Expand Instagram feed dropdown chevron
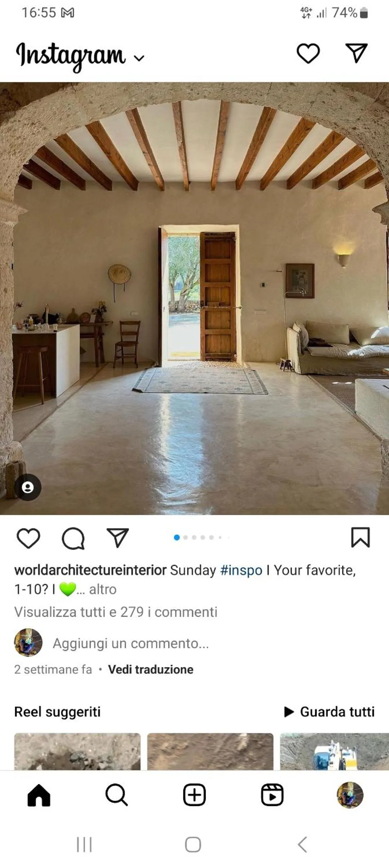 (x=139, y=58)
